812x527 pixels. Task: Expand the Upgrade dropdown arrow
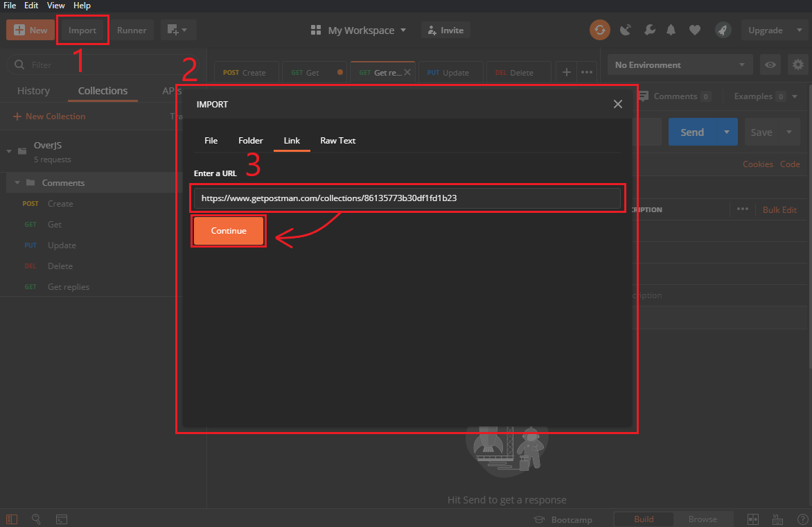click(x=799, y=30)
